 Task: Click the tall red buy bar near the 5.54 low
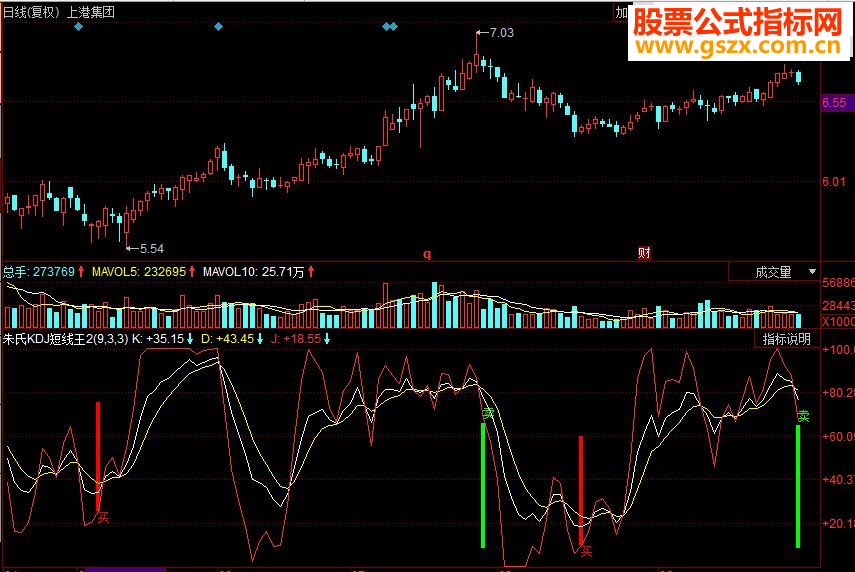(98, 457)
